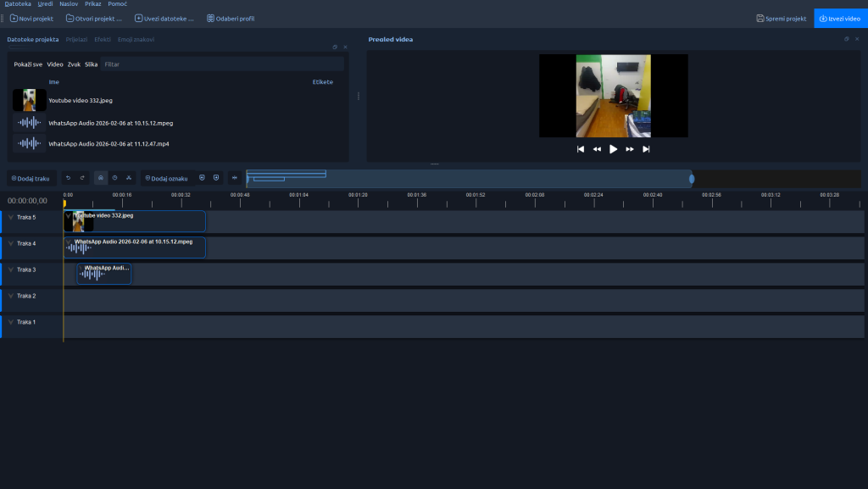Open the Datoteka menu

(x=18, y=4)
